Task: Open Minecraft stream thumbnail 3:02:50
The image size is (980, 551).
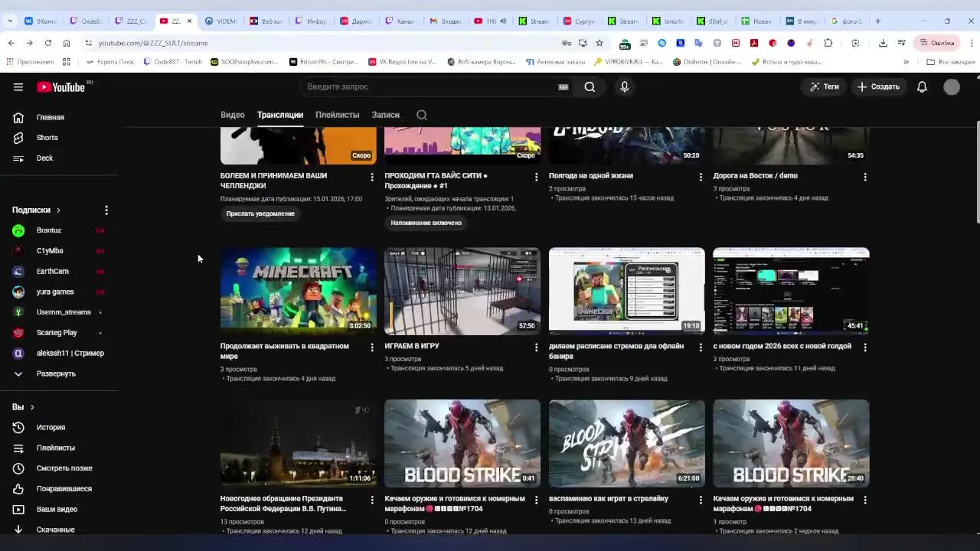Action: (x=299, y=292)
